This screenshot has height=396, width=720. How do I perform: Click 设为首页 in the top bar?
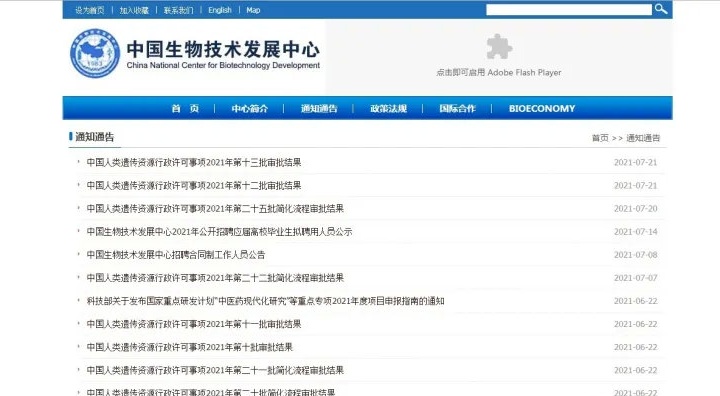click(x=90, y=10)
